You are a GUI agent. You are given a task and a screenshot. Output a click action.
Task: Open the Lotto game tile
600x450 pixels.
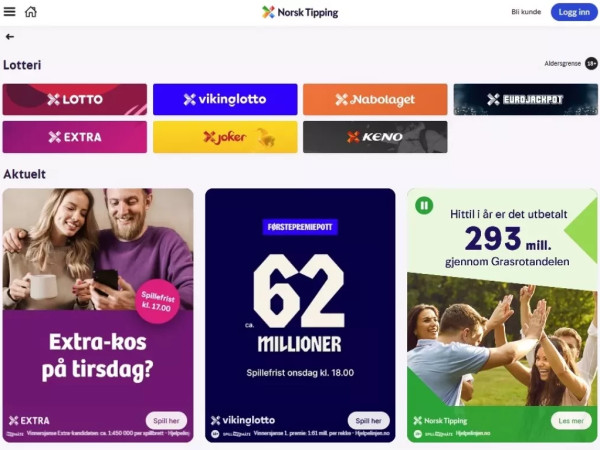coord(75,99)
